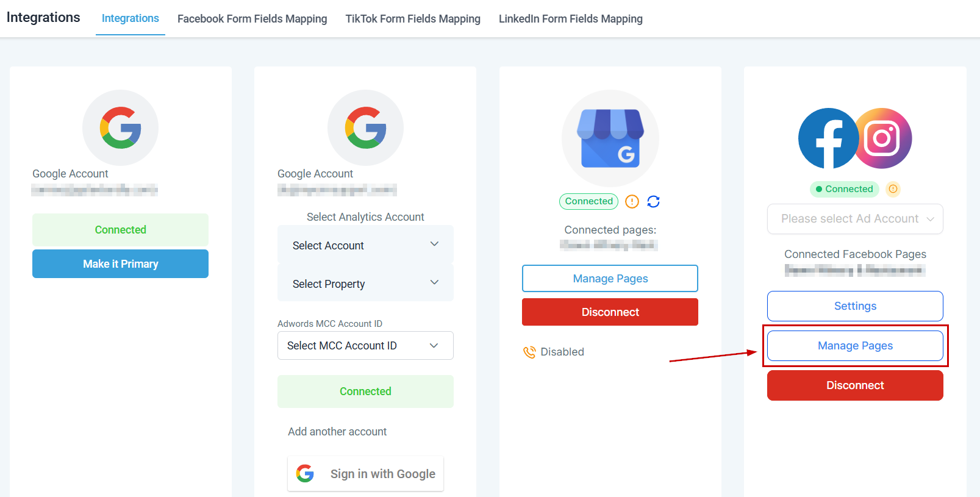Viewport: 980px width, 497px height.
Task: Expand the Select Property dropdown
Action: (x=365, y=284)
